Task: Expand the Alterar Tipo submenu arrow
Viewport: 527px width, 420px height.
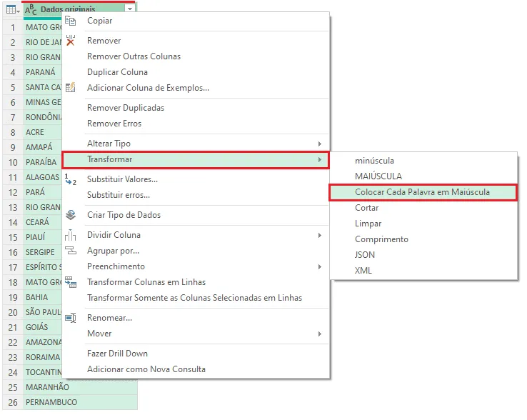Action: (x=320, y=144)
